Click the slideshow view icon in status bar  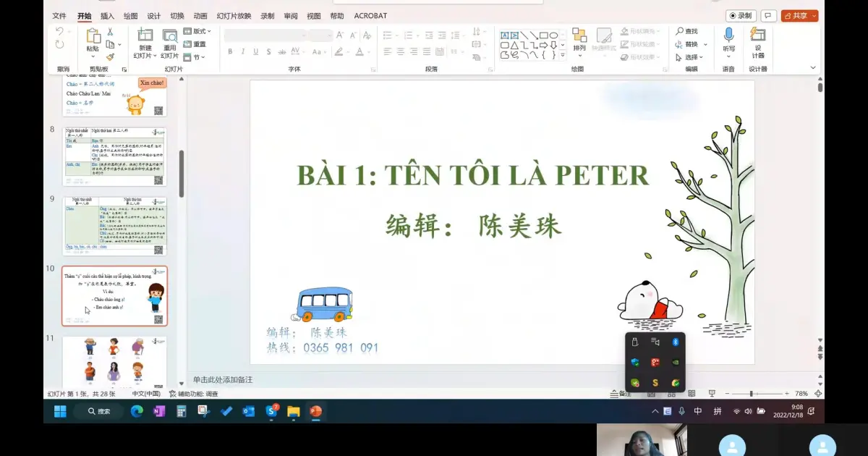click(x=712, y=393)
